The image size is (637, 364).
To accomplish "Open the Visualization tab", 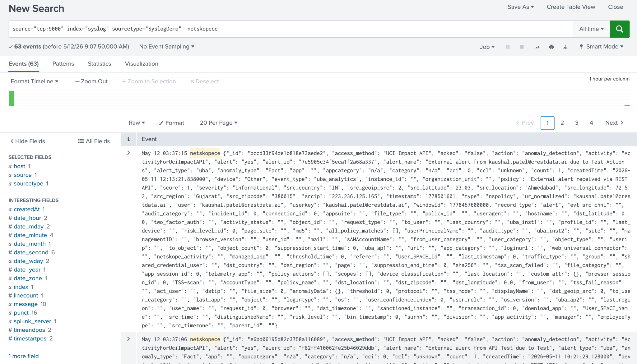I will (x=142, y=64).
